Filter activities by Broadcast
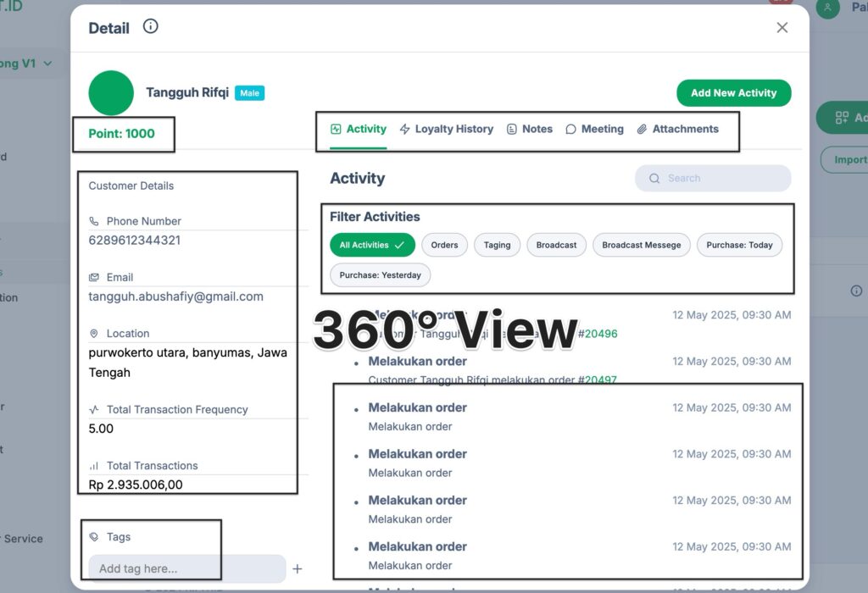This screenshot has height=593, width=868. (x=556, y=246)
